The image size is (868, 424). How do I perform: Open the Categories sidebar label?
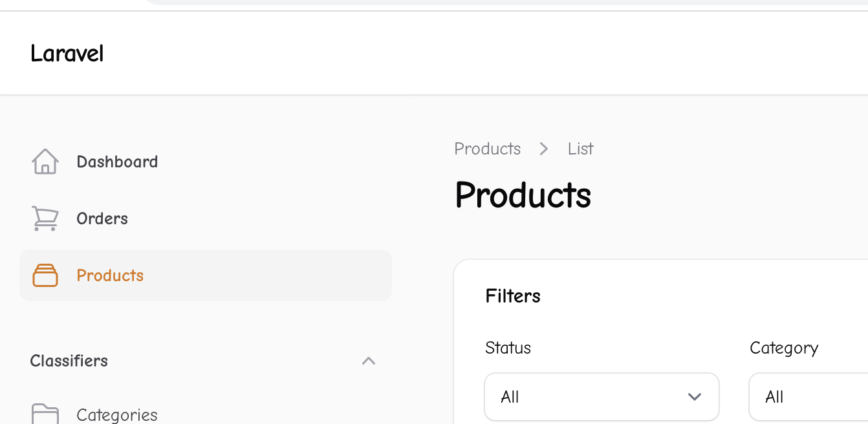click(x=117, y=415)
